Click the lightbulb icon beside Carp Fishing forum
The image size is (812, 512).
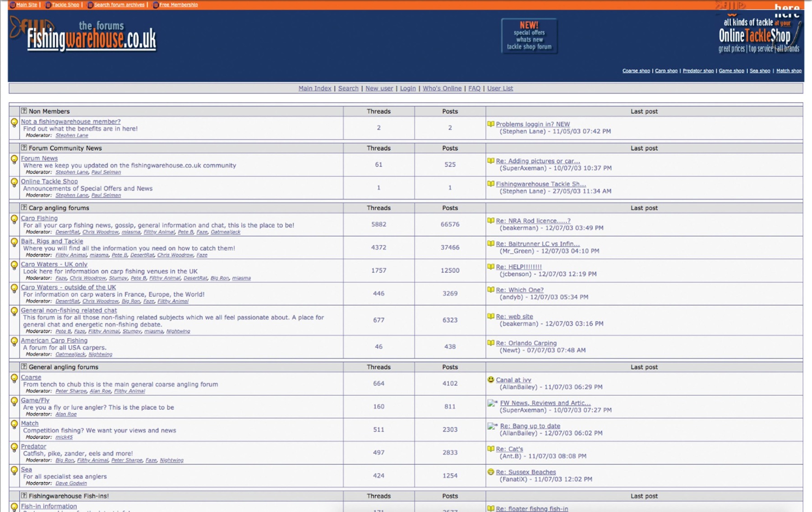[x=14, y=219]
